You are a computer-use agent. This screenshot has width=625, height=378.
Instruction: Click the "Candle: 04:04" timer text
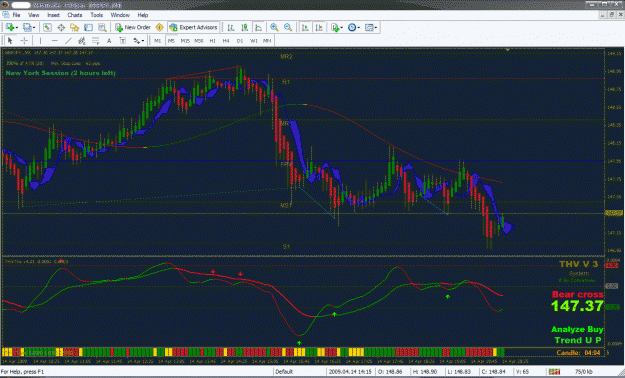coord(578,352)
